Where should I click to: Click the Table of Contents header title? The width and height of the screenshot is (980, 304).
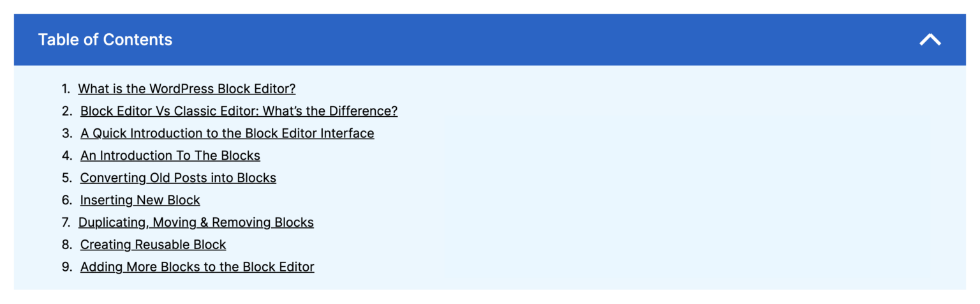tap(105, 40)
